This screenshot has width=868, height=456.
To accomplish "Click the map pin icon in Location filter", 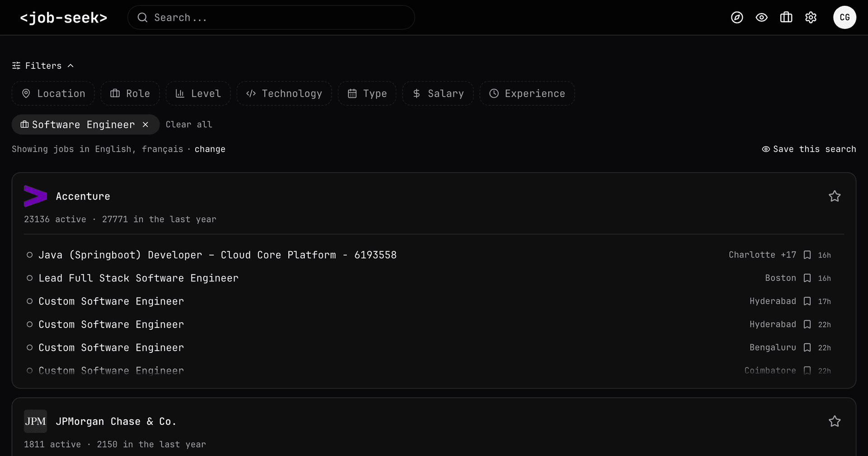I will 26,94.
